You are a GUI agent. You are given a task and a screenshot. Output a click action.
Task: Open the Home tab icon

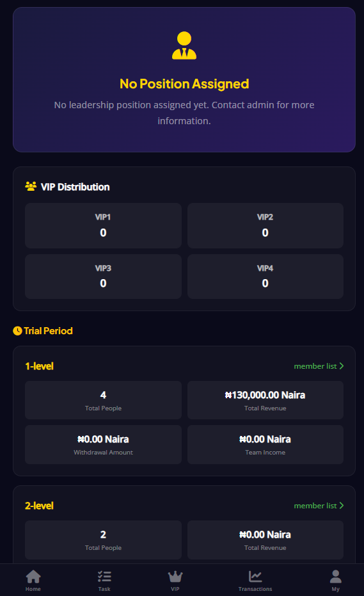coord(33,576)
